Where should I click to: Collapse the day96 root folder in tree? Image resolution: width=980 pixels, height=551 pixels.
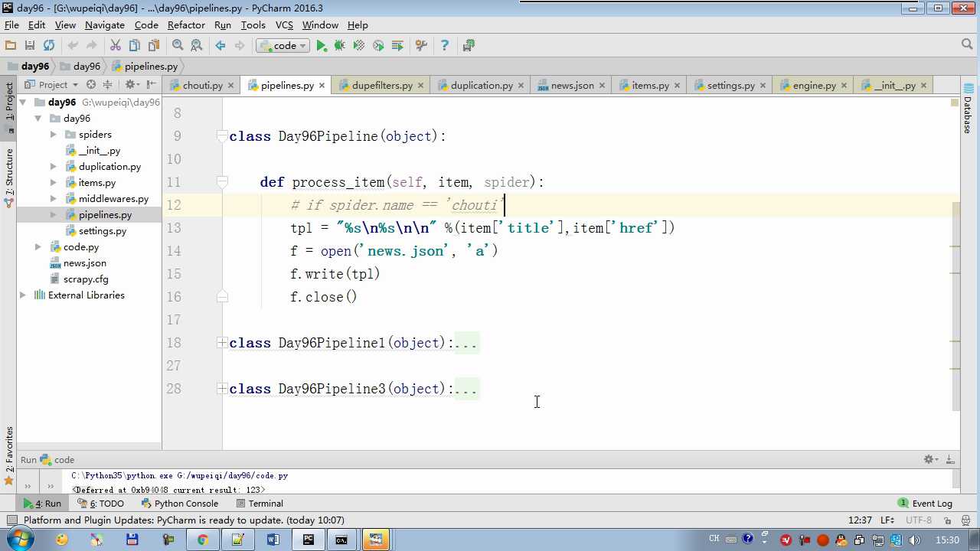[23, 103]
